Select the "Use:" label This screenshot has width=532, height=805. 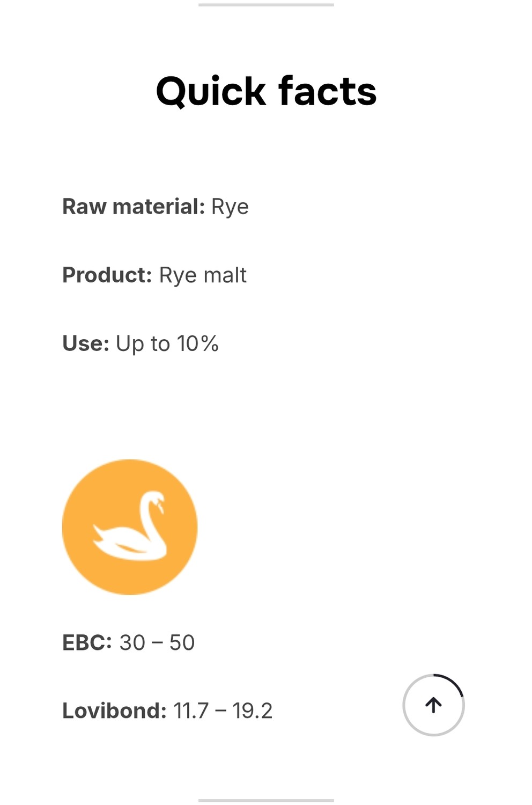[86, 343]
